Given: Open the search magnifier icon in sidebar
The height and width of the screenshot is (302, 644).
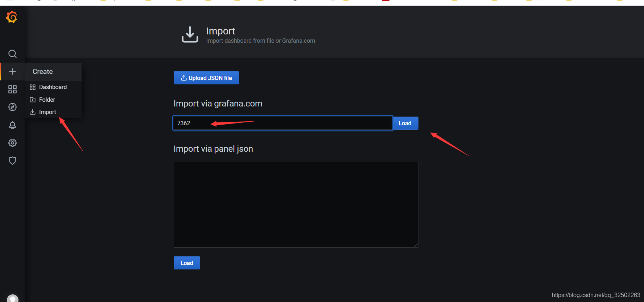Looking at the screenshot, I should (x=12, y=54).
